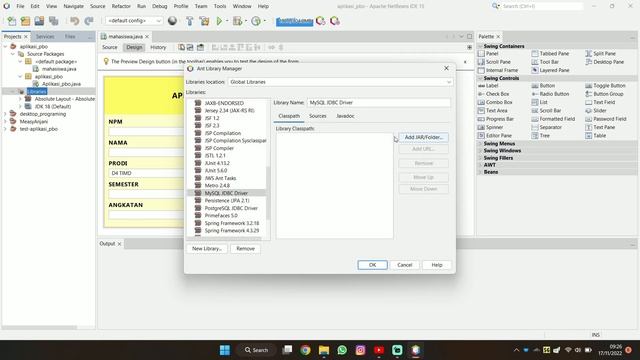Click the Selection Mode icon in designer toolbar
The height and width of the screenshot is (360, 640).
[181, 47]
